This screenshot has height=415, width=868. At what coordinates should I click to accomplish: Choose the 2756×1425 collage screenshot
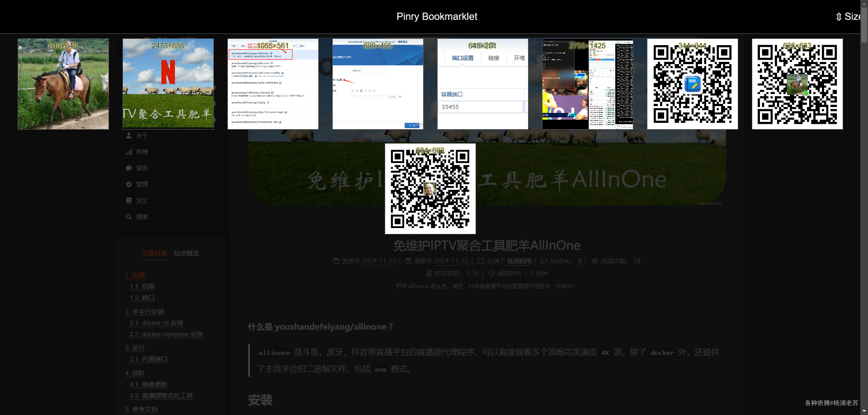pos(588,84)
